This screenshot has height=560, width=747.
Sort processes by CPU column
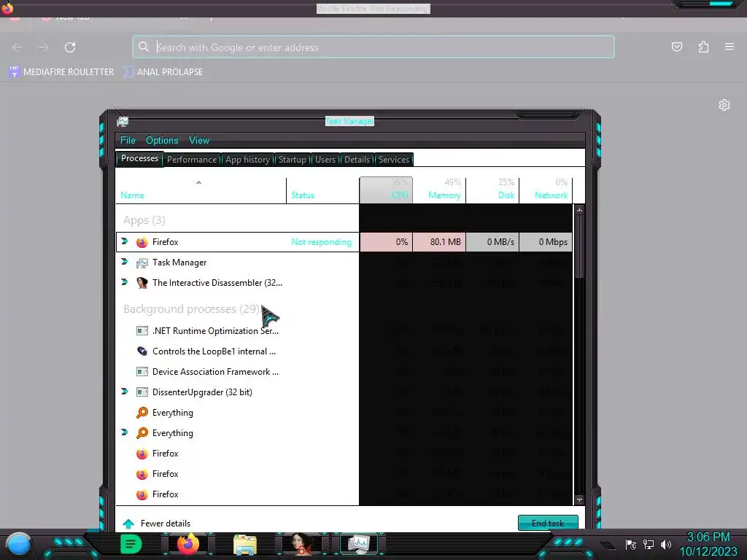point(386,190)
